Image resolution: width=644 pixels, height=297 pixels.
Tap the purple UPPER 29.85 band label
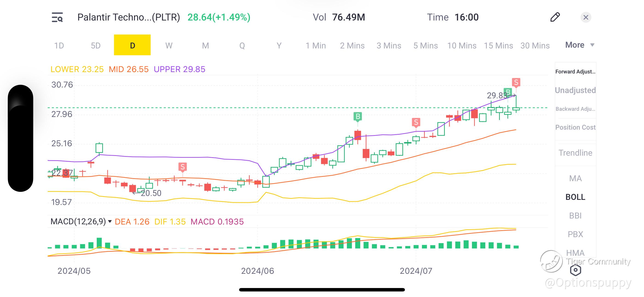179,69
